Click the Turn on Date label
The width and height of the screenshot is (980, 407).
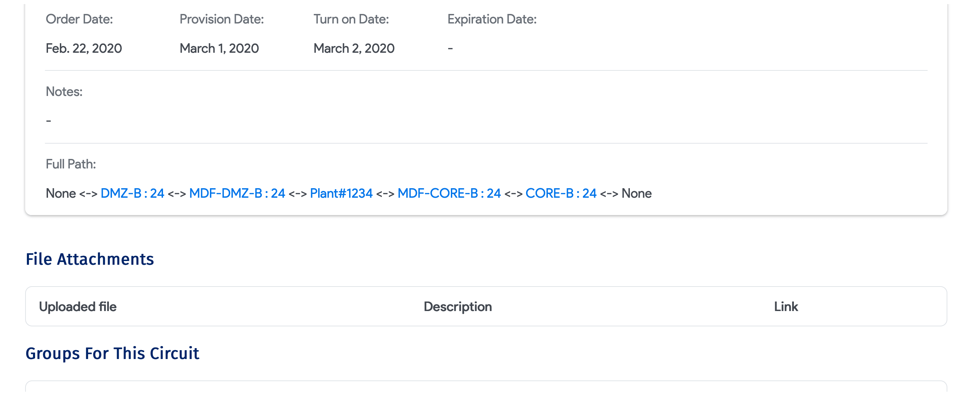click(x=351, y=19)
